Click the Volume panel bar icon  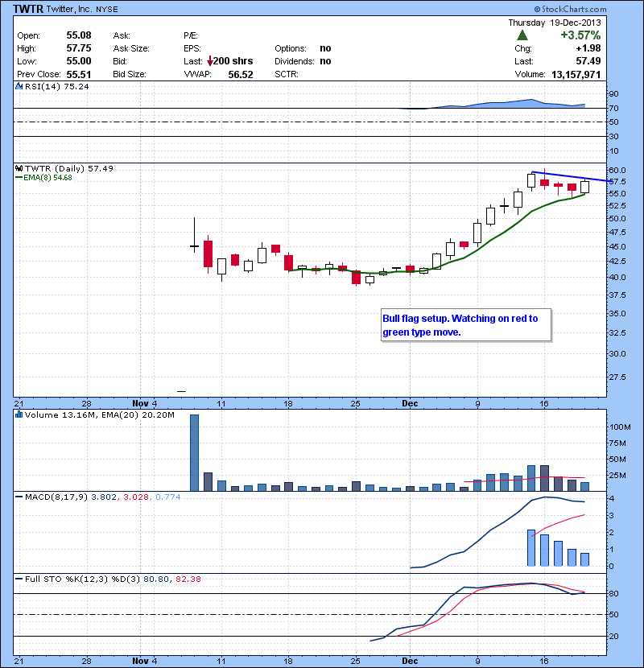pyautogui.click(x=19, y=414)
